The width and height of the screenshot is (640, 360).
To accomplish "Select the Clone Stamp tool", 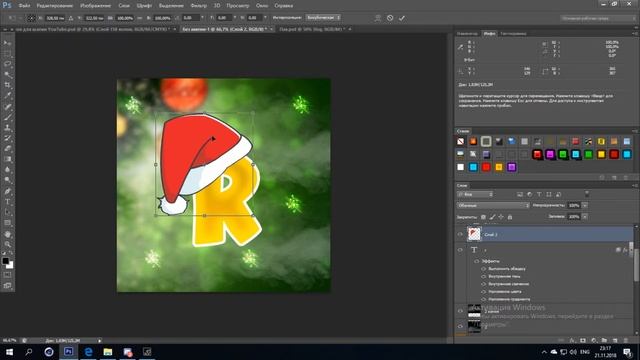I will click(x=7, y=128).
